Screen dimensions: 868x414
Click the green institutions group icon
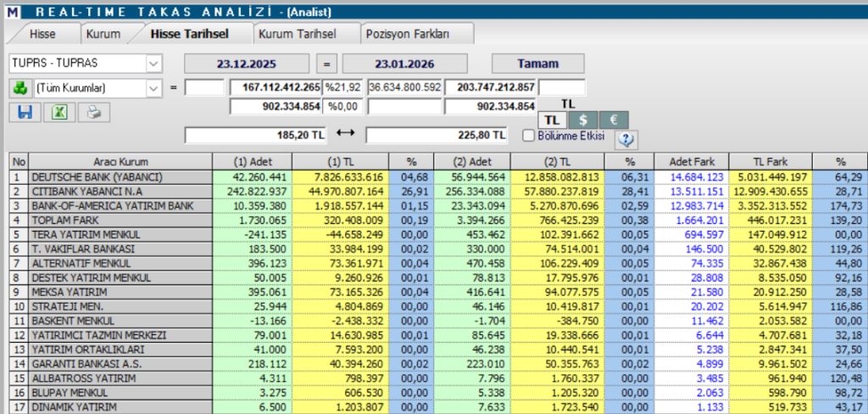pos(19,87)
